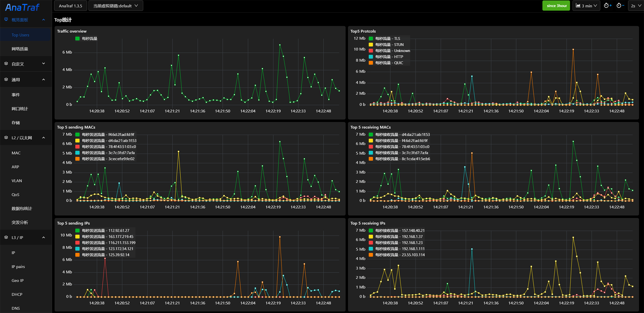Click the AnaTraf 1.3.5 version button

click(70, 6)
